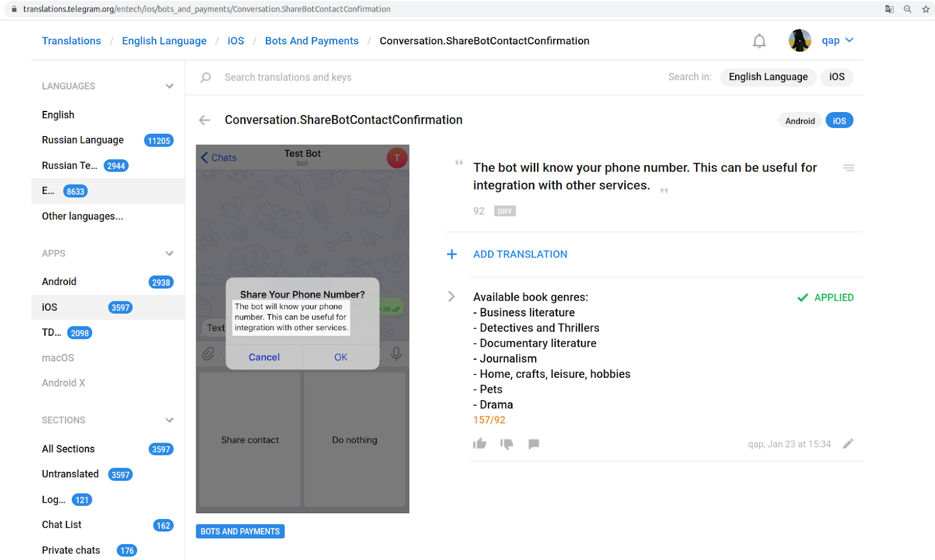Edit the translation with the pencil icon
Image resolution: width=935 pixels, height=560 pixels.
point(848,444)
